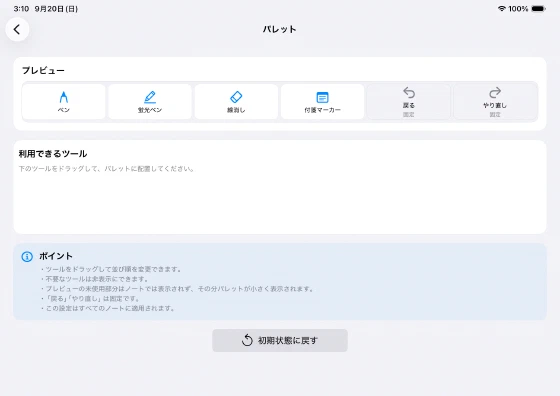Click the tip about hiding unneeded tools

point(94,279)
